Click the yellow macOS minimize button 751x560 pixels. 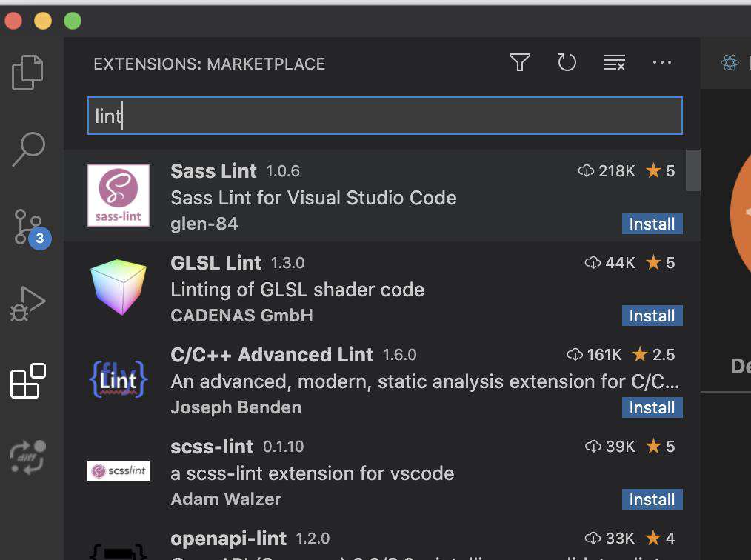click(x=43, y=21)
